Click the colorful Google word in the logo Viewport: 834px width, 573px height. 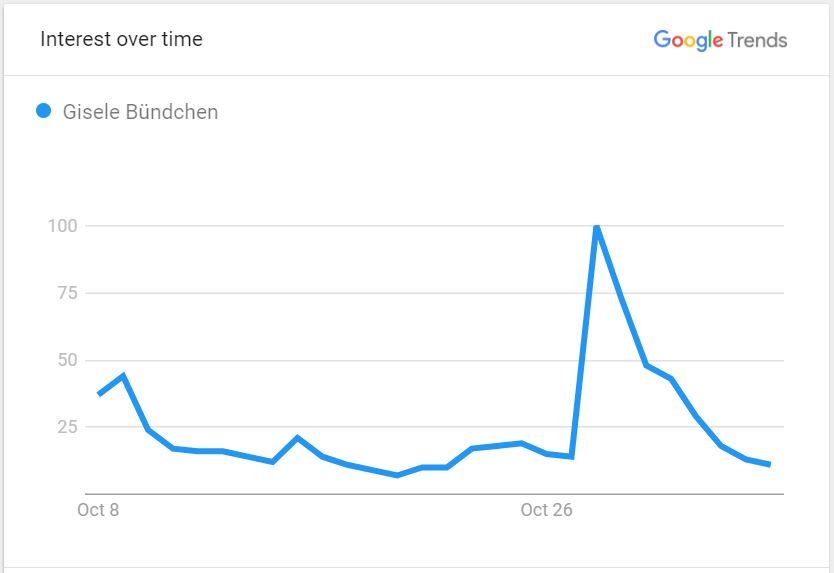tap(688, 40)
